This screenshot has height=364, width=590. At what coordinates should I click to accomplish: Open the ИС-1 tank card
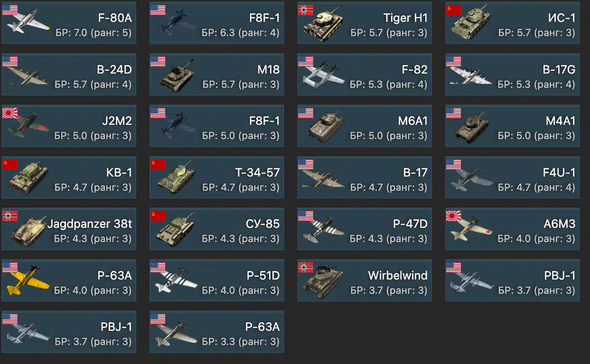512,23
